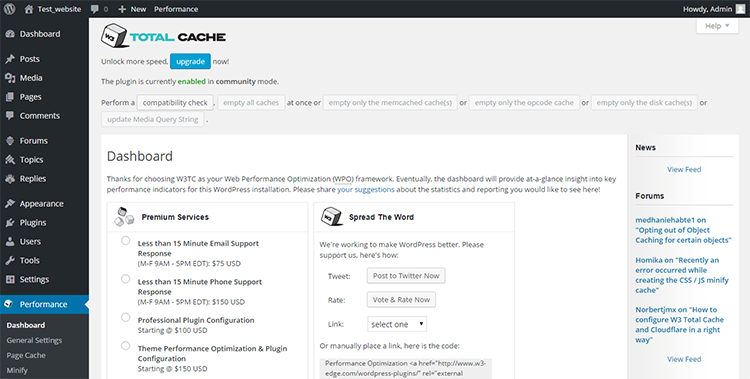Open Homika's CSS / JS minify cache post
This screenshot has width=750, height=379.
[682, 275]
